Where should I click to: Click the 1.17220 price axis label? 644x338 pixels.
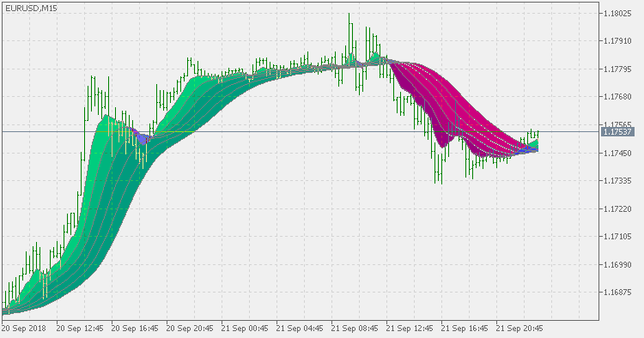point(617,209)
